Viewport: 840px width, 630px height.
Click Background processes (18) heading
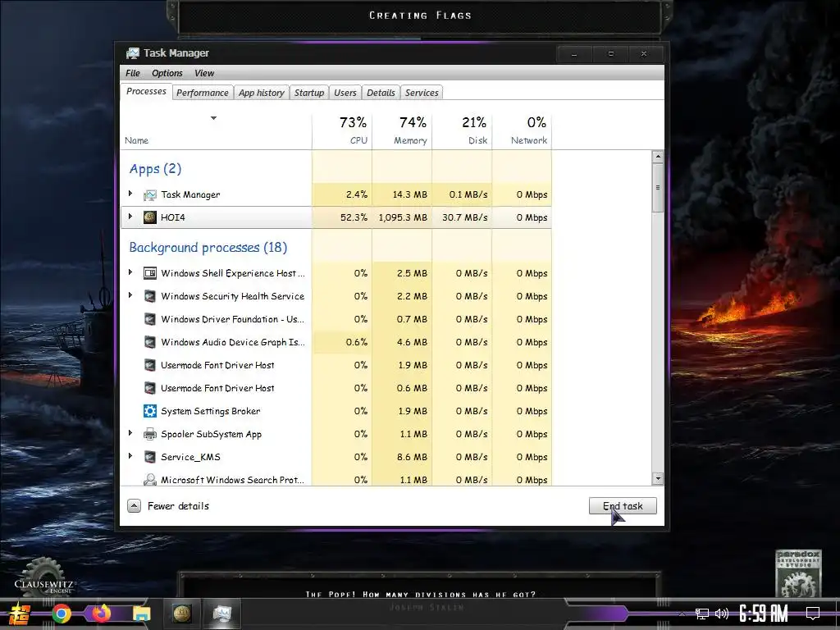click(x=208, y=248)
